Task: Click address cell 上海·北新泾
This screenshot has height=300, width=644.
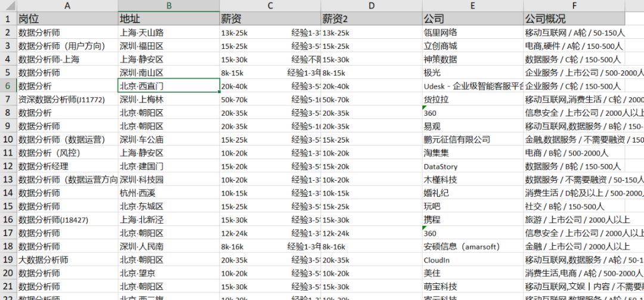Action: pyautogui.click(x=169, y=219)
